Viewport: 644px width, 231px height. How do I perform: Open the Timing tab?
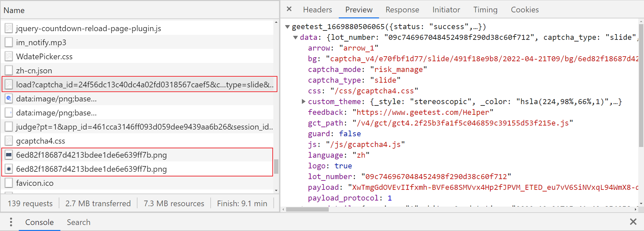[485, 10]
